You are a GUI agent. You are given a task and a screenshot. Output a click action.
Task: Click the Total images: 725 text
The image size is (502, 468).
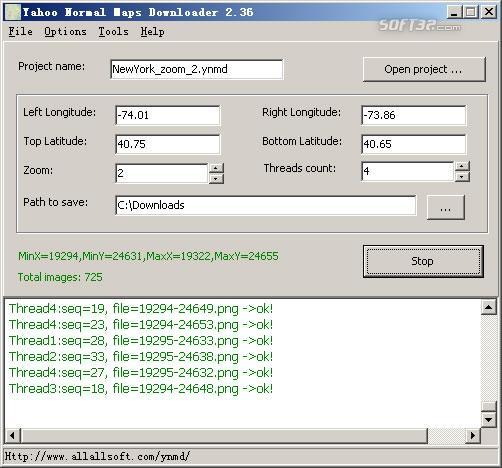point(60,277)
